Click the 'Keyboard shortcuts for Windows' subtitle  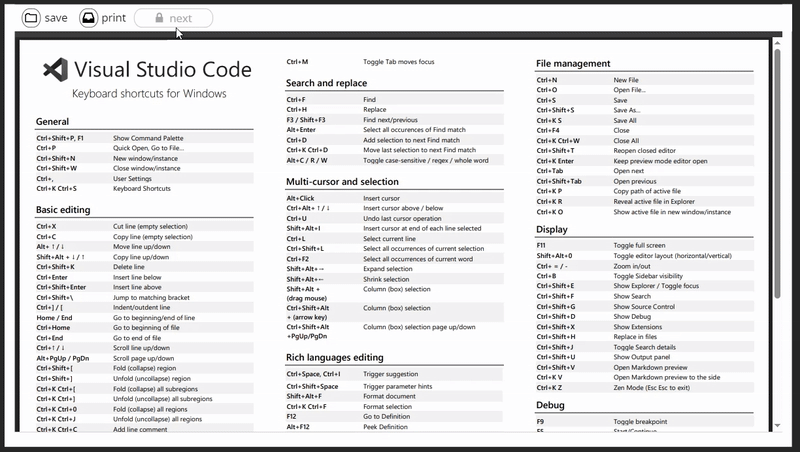[x=149, y=93]
